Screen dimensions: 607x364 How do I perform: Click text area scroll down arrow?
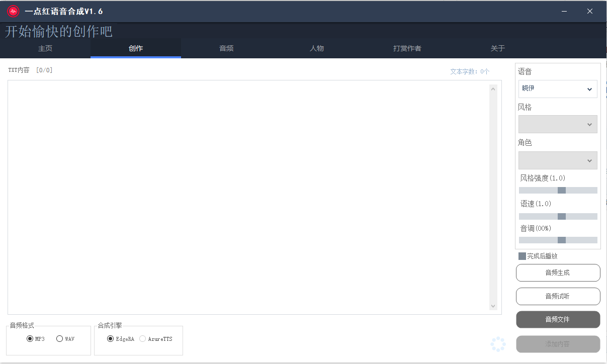pyautogui.click(x=493, y=306)
